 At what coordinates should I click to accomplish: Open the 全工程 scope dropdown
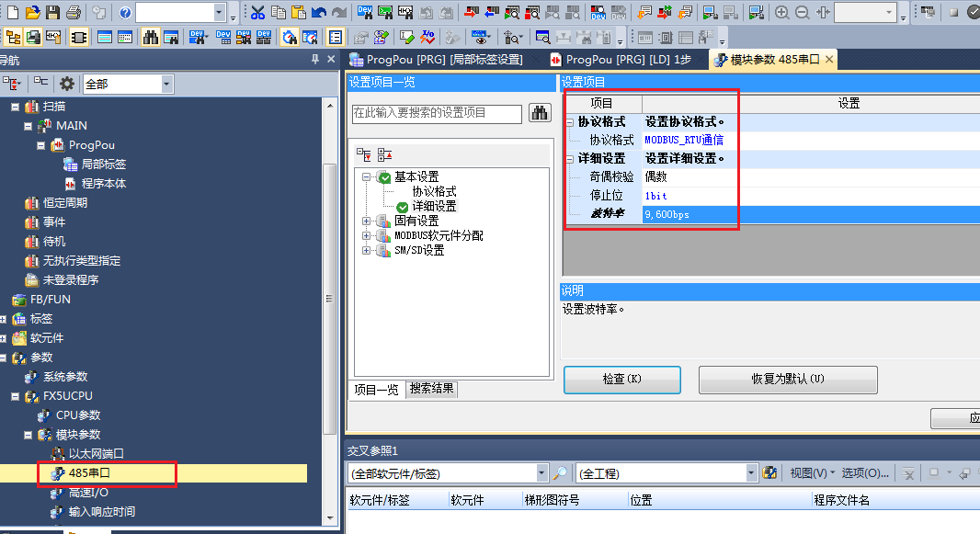pos(751,473)
